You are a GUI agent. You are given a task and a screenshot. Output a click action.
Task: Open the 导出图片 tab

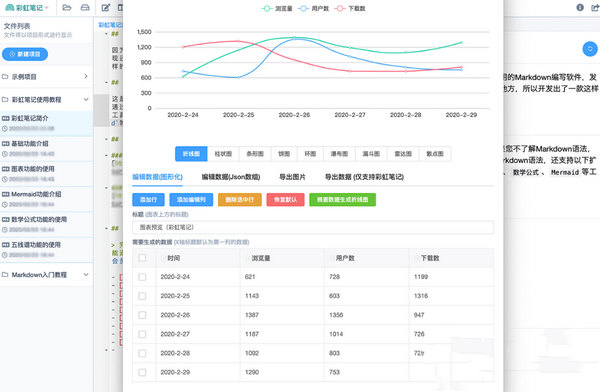[x=293, y=177]
